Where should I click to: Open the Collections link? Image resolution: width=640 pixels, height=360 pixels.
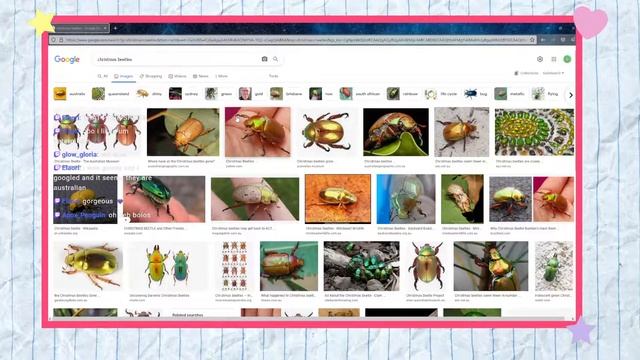[x=527, y=73]
